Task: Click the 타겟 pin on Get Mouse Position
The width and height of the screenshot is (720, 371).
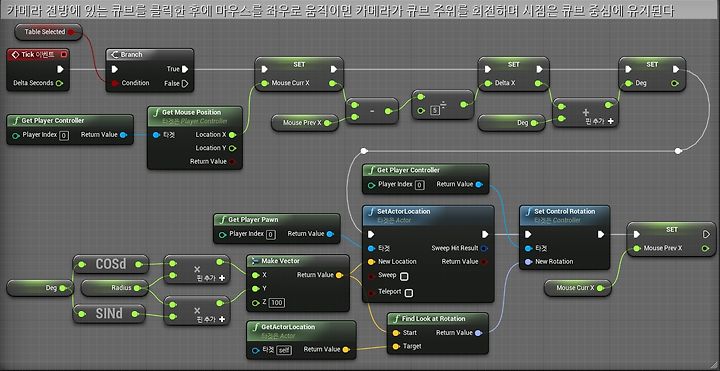Action: tap(156, 135)
